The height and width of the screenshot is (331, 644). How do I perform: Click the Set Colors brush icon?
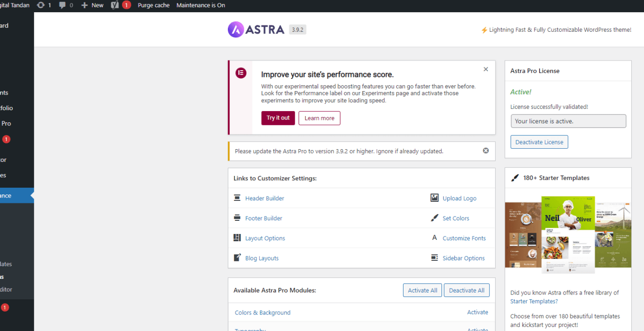click(x=434, y=218)
